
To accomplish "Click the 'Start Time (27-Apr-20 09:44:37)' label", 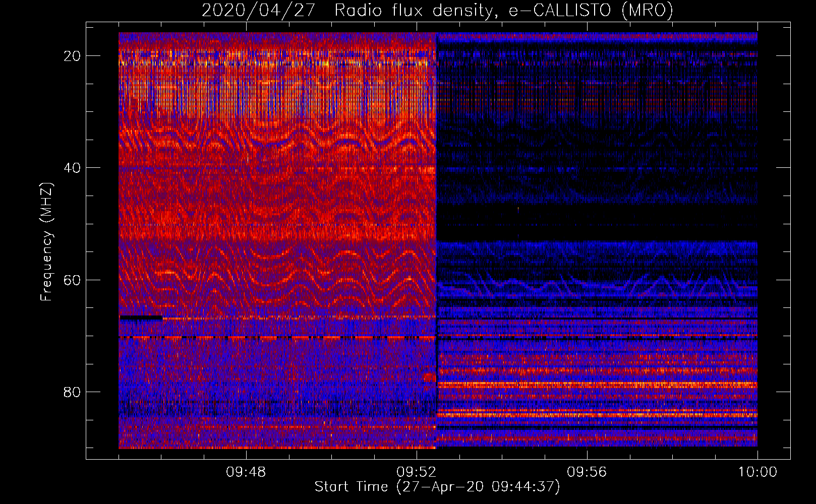I will (x=437, y=487).
